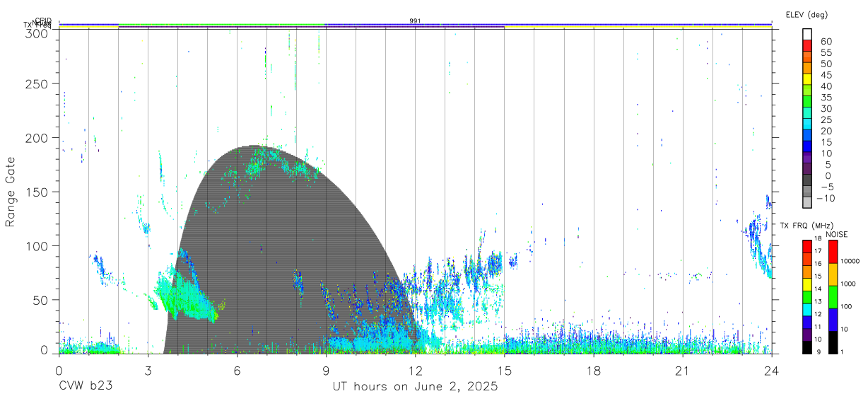868x401 pixels.
Task: Click the black 9–10 MHz TX FRQ swatch
Action: point(807,348)
